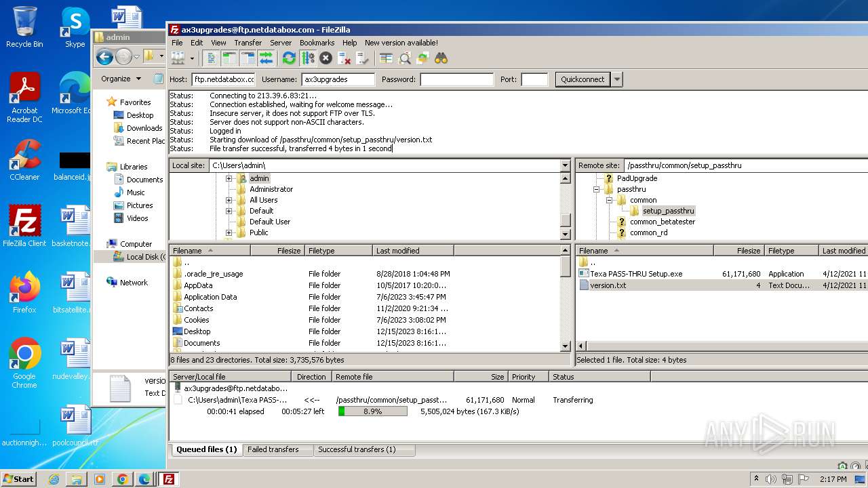
Task: Open Site Manager dropdown arrow
Action: coord(192,58)
